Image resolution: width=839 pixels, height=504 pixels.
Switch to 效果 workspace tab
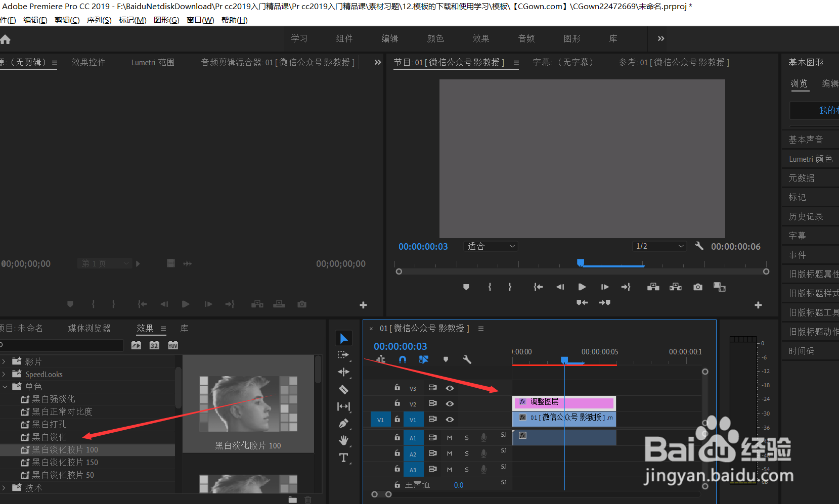[x=481, y=38]
